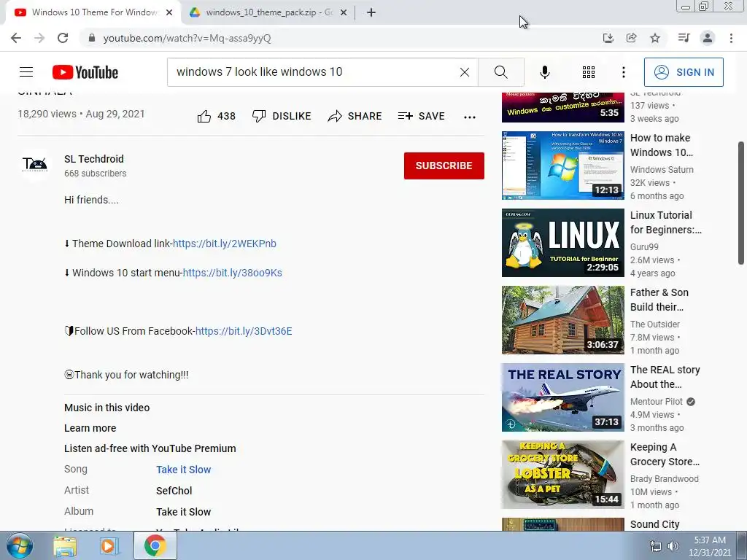The width and height of the screenshot is (747, 560).
Task: Open How to make Windows 10 title
Action: [x=662, y=145]
